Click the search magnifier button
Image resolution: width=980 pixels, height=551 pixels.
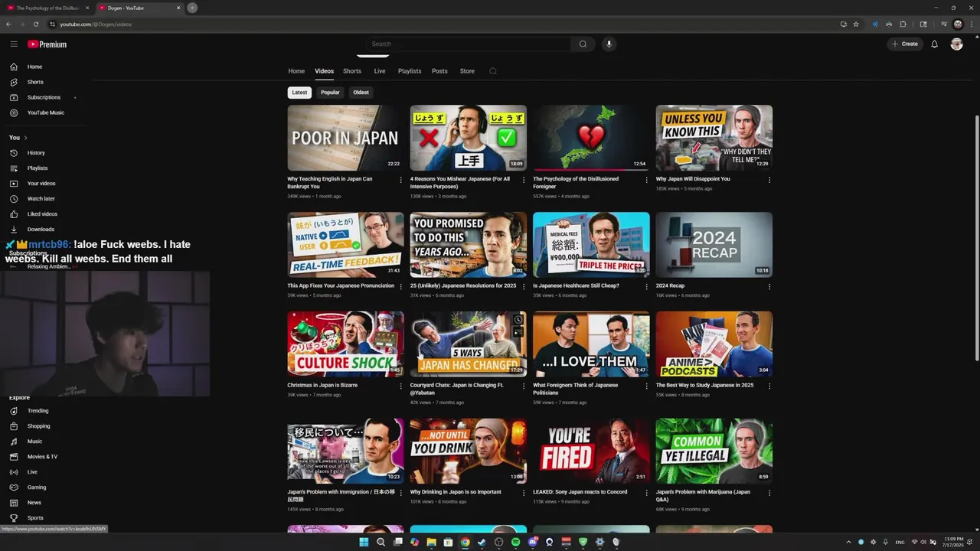(x=583, y=44)
